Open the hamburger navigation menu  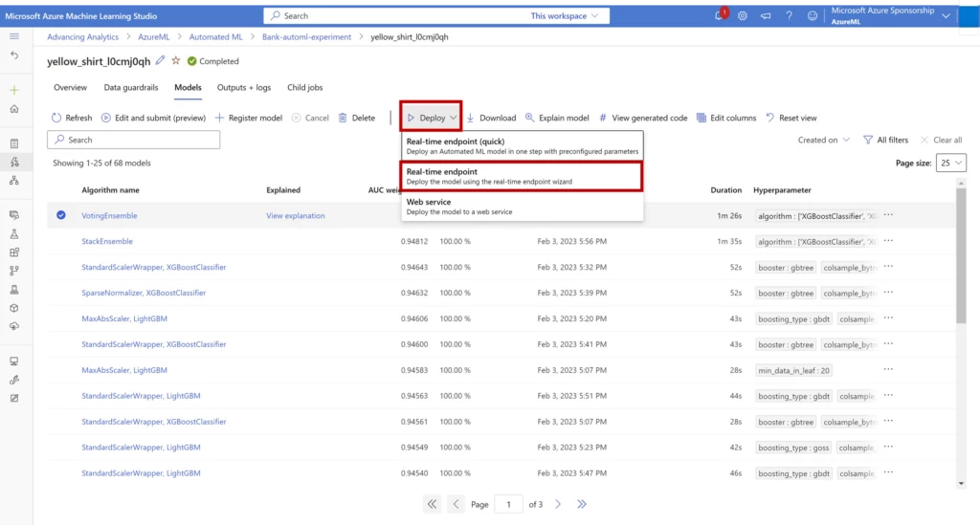(x=14, y=35)
